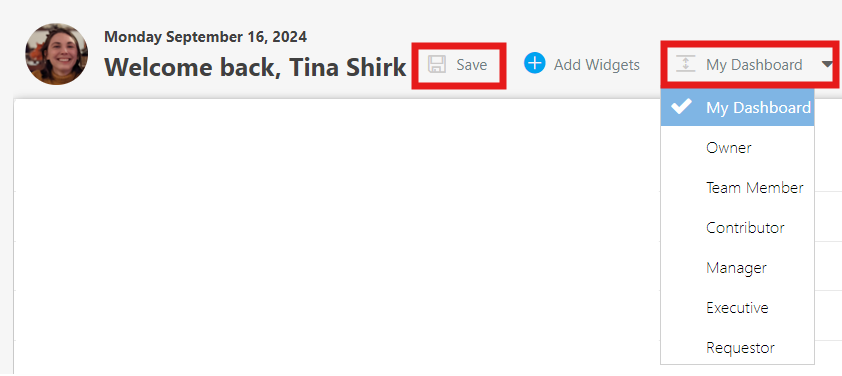The width and height of the screenshot is (842, 376).
Task: Click the checkmark icon on My Dashboard option
Action: pyautogui.click(x=681, y=107)
